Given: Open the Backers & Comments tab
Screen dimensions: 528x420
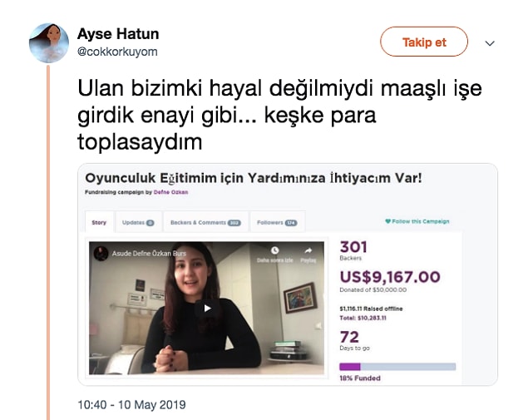Looking at the screenshot, I should click(x=205, y=222).
